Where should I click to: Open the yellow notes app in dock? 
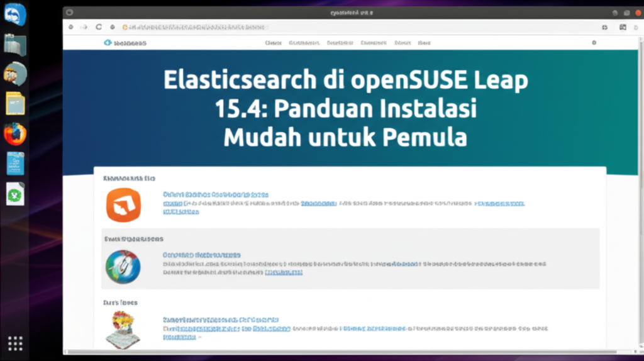point(15,104)
